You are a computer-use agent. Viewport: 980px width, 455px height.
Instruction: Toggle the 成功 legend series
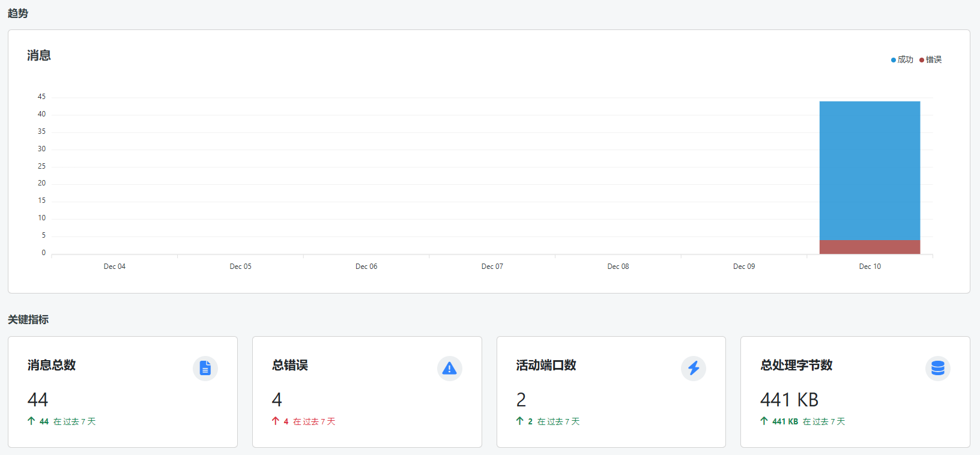[x=905, y=59]
